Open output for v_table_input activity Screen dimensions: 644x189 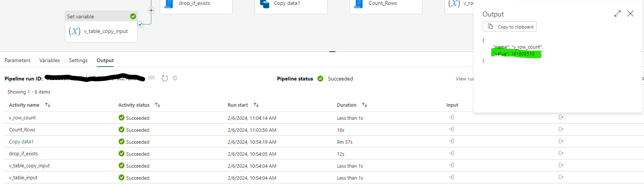pos(561,177)
